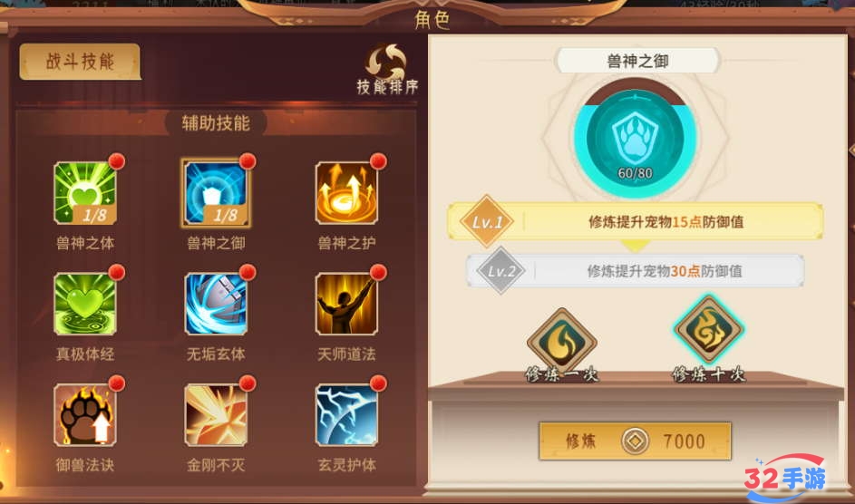Image resolution: width=855 pixels, height=504 pixels.
Task: Select the 兽神之护 golden arrows skill icon
Action: [x=346, y=193]
